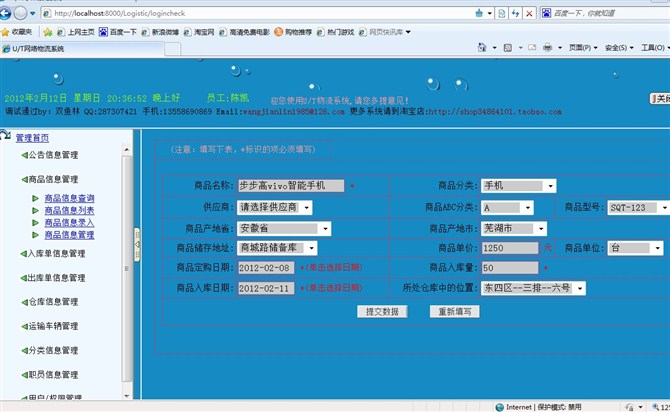
Task: Open the 页面(P) menu
Action: click(x=583, y=47)
